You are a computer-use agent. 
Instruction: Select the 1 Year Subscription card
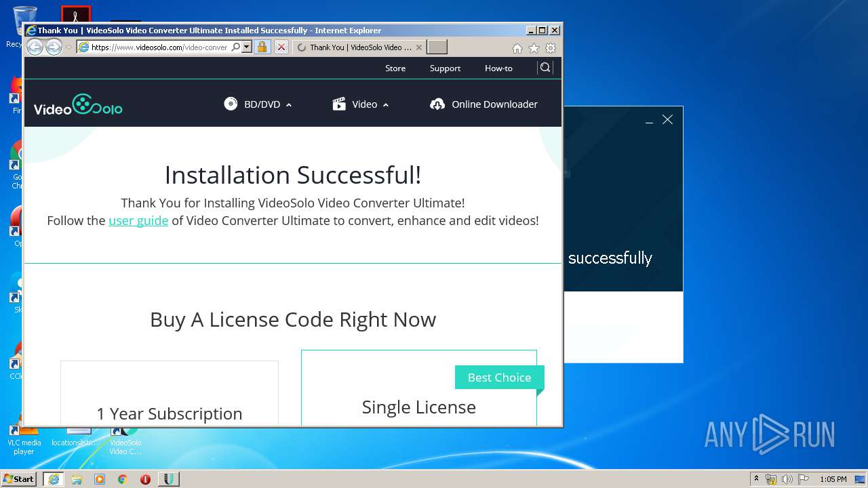coord(170,394)
